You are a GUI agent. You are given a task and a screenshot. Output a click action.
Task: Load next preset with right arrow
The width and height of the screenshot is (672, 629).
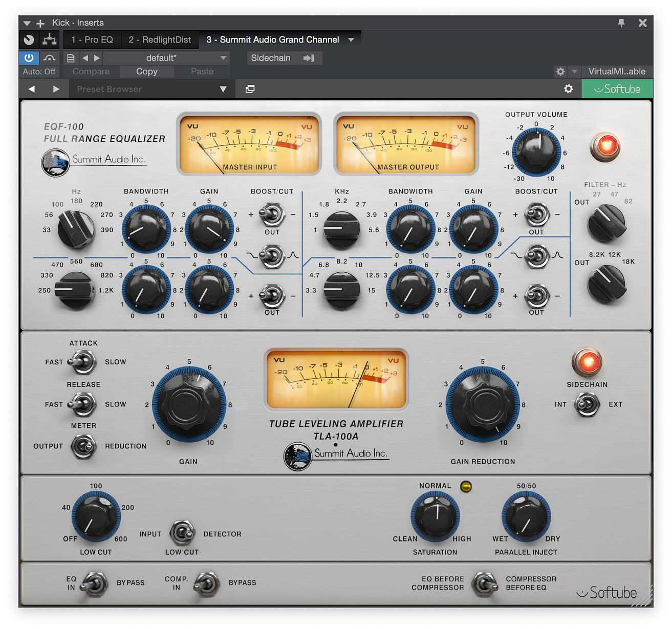pos(97,58)
